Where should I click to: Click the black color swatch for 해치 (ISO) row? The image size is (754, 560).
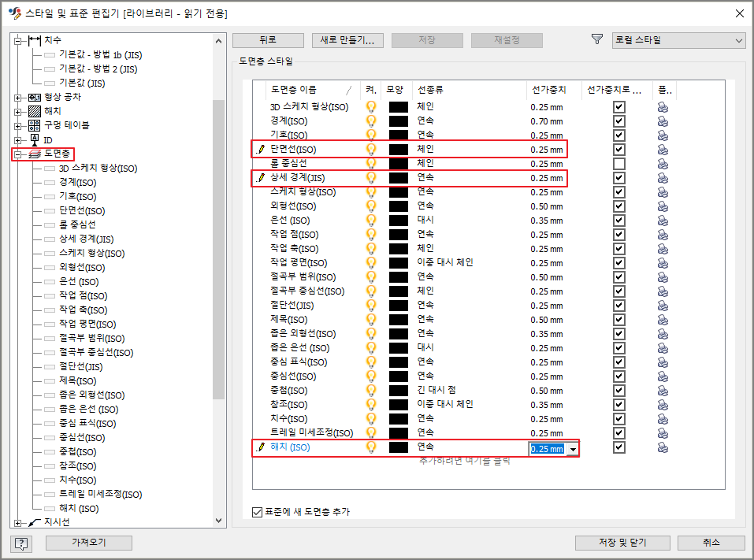pos(398,447)
